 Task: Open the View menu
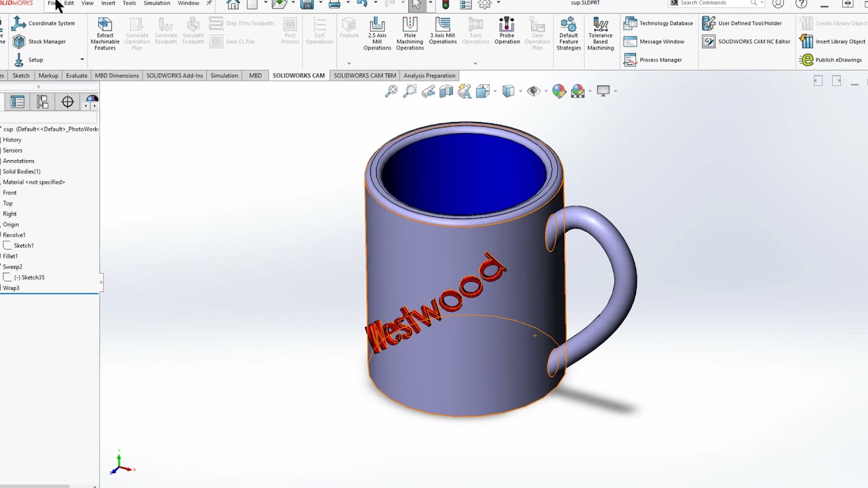pos(87,3)
